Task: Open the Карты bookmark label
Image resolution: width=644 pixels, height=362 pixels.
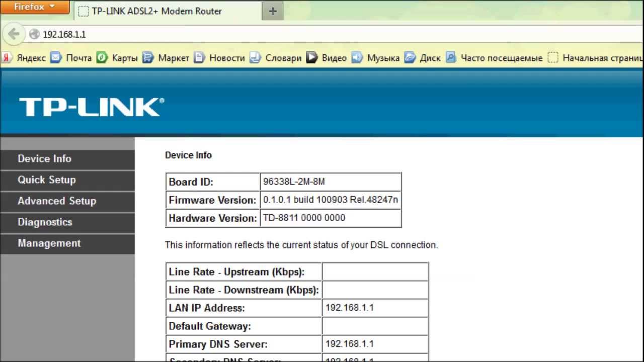Action: tap(125, 58)
